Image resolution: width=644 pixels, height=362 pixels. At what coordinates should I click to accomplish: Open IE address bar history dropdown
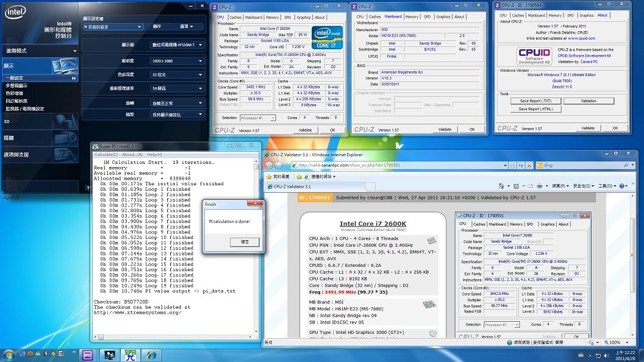505,165
